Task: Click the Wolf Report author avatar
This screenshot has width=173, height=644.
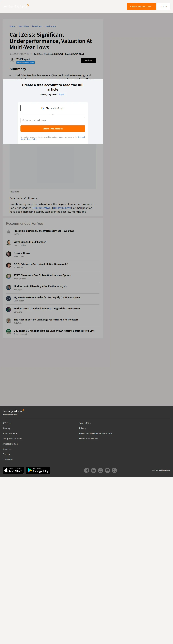Action: point(12,60)
